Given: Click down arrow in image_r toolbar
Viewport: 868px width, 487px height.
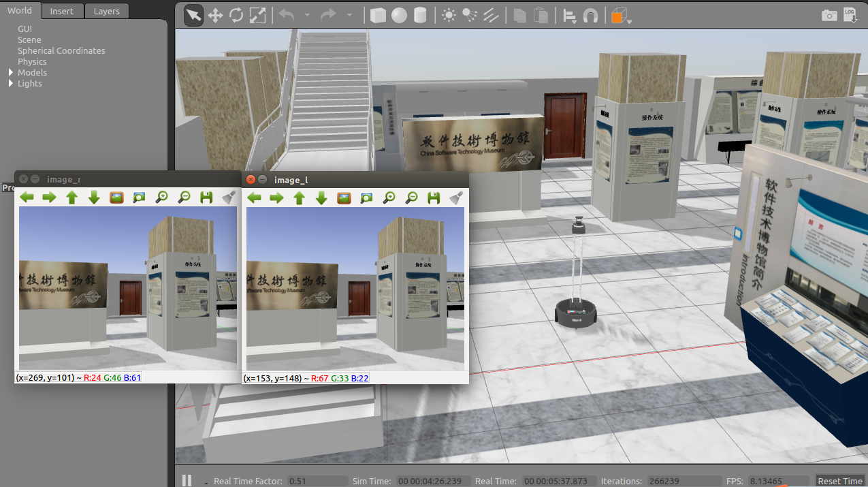Looking at the screenshot, I should click(94, 198).
